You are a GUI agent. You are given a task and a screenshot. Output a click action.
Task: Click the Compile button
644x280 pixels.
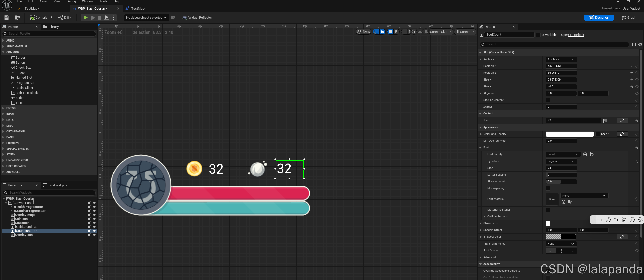tap(39, 18)
